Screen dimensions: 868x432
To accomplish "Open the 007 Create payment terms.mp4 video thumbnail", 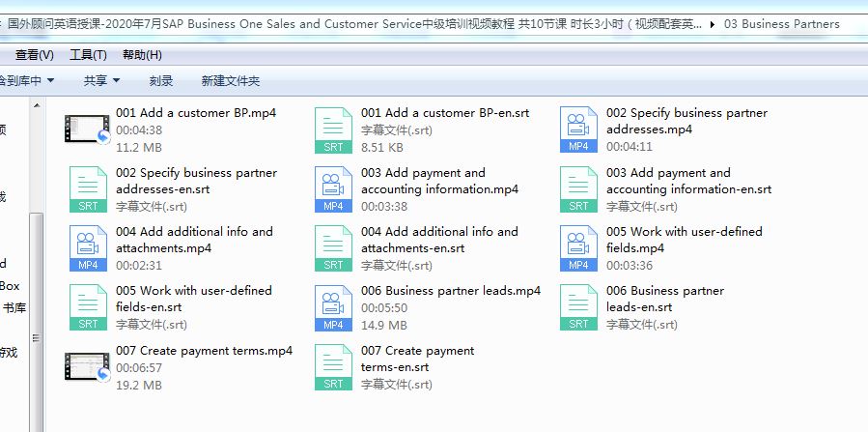I will click(87, 366).
